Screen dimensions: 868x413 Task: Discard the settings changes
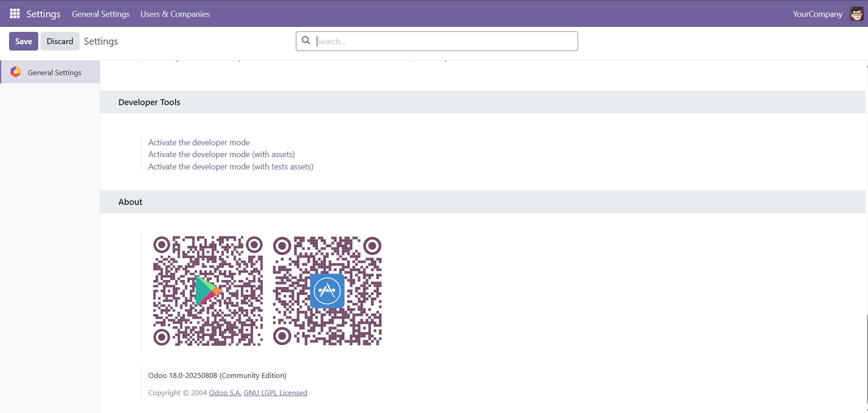point(60,41)
